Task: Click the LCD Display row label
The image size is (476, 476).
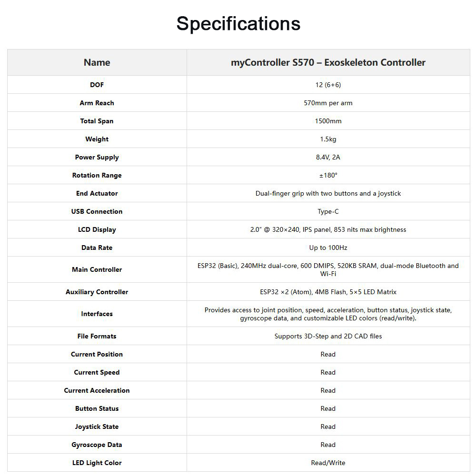Action: coord(97,229)
